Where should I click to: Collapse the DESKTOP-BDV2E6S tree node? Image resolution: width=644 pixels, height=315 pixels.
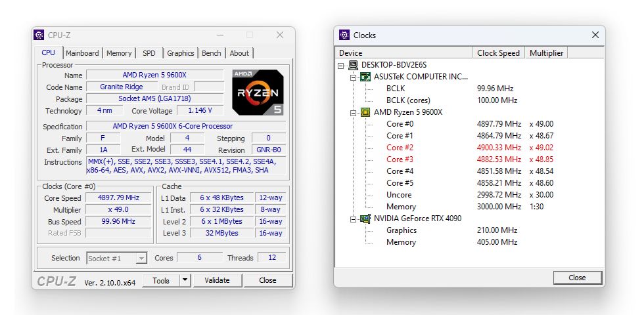point(341,65)
